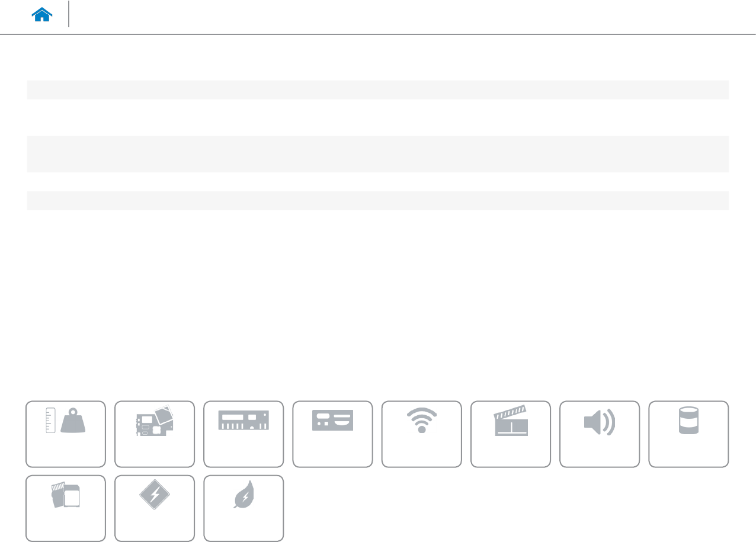This screenshot has width=756, height=542.
Task: Select the white row below first gray row
Action: [378, 117]
